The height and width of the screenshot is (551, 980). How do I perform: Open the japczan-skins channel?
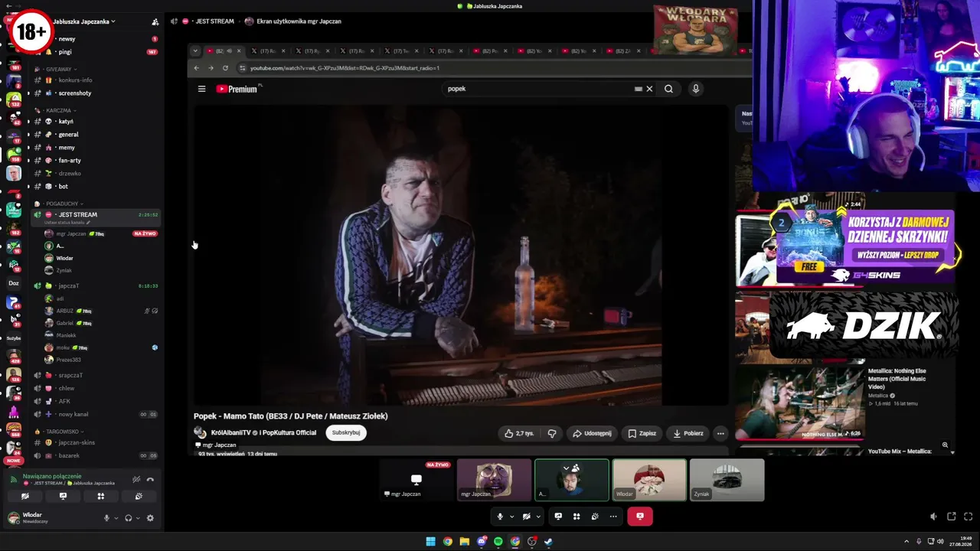click(x=96, y=443)
